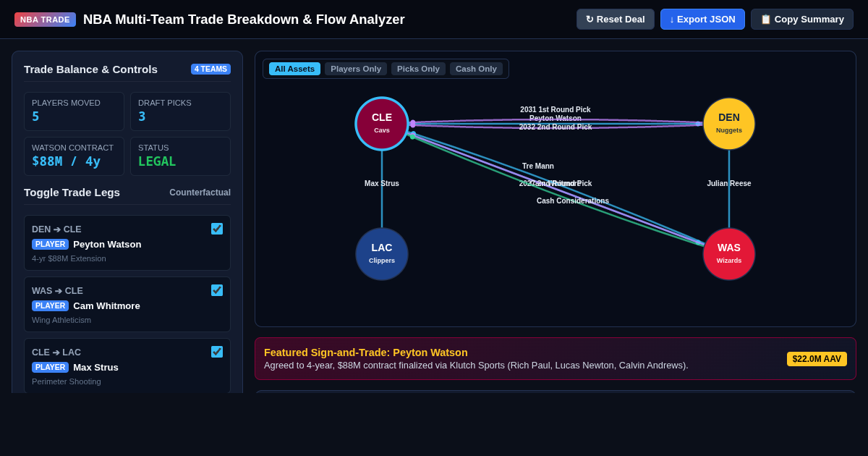Click the Max Strus edge label

(x=382, y=184)
